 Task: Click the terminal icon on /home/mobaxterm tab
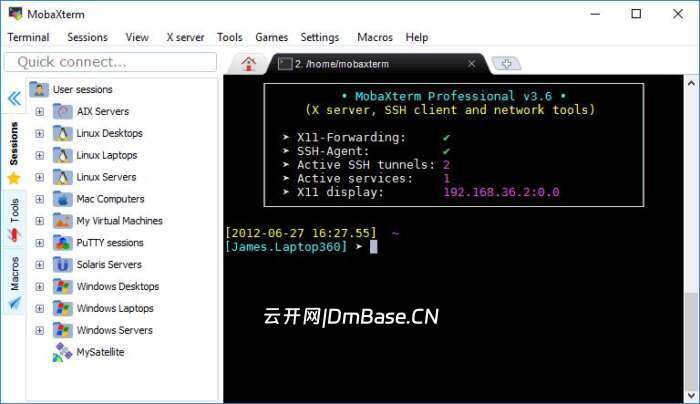pos(285,64)
